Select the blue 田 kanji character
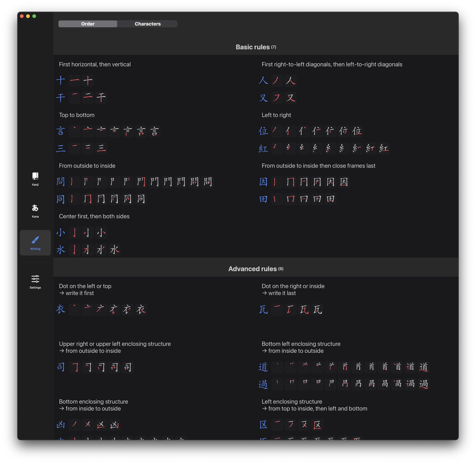Viewport: 476px width, 463px height. pos(263,199)
